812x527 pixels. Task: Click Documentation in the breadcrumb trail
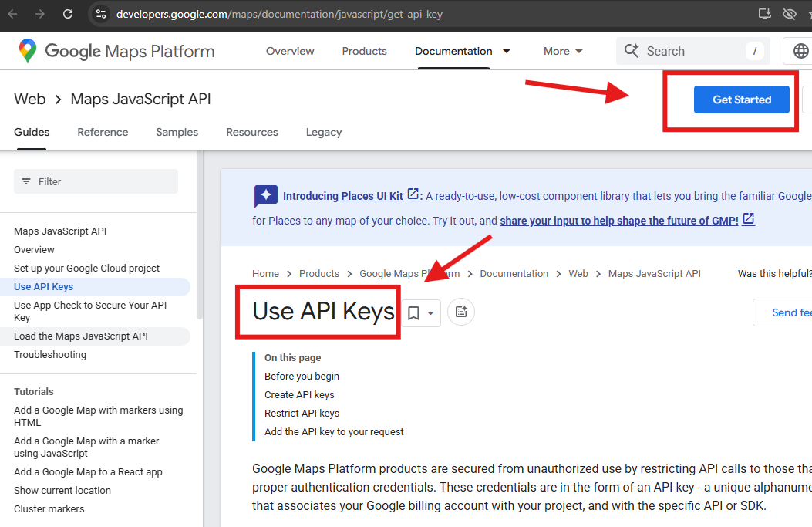pos(514,274)
